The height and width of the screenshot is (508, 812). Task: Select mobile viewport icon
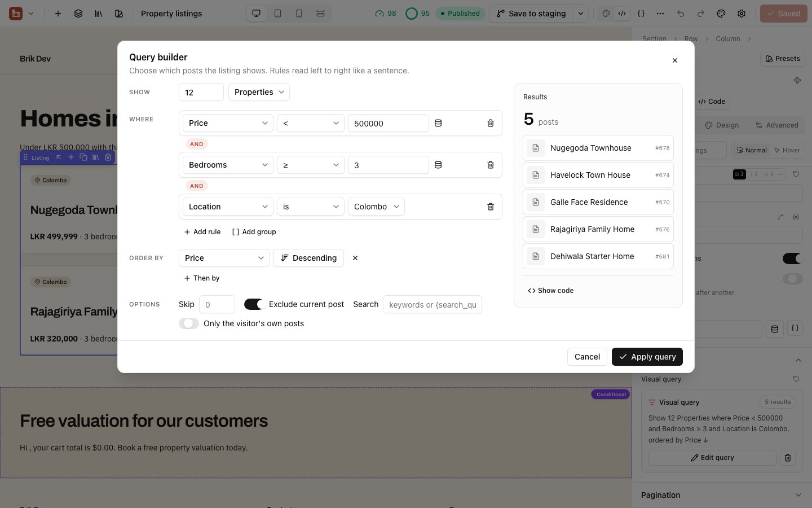(x=299, y=14)
